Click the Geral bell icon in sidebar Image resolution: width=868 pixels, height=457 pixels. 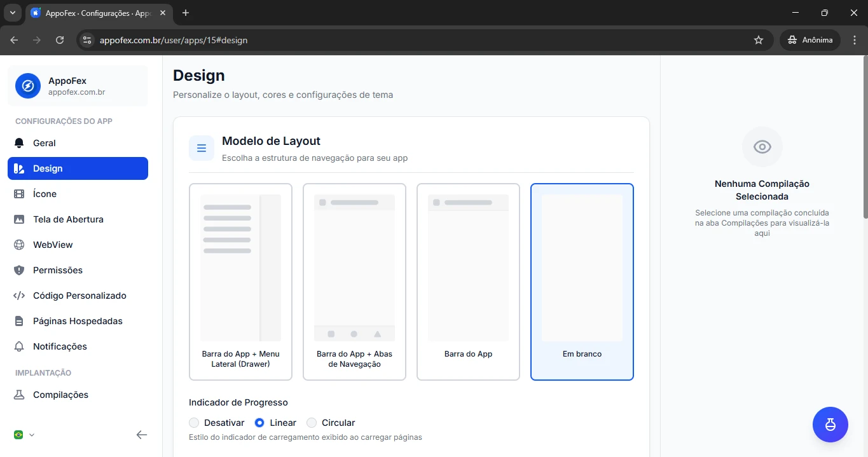coord(19,143)
